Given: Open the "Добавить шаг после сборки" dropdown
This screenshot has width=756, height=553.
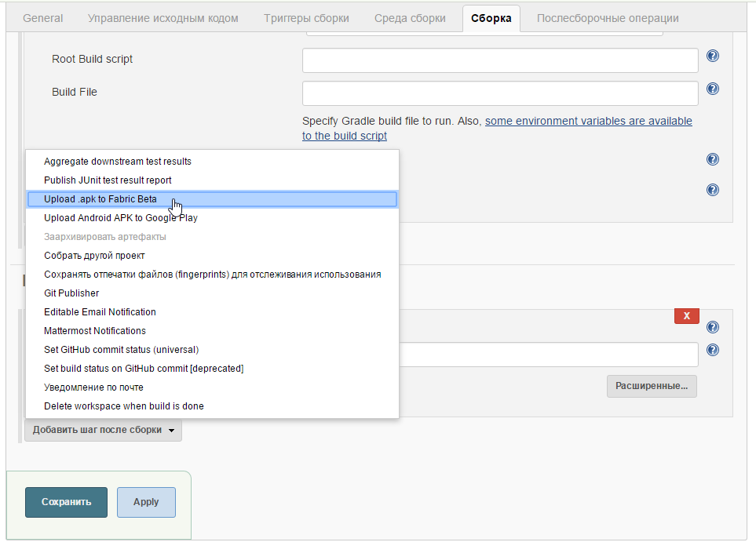Looking at the screenshot, I should (102, 430).
